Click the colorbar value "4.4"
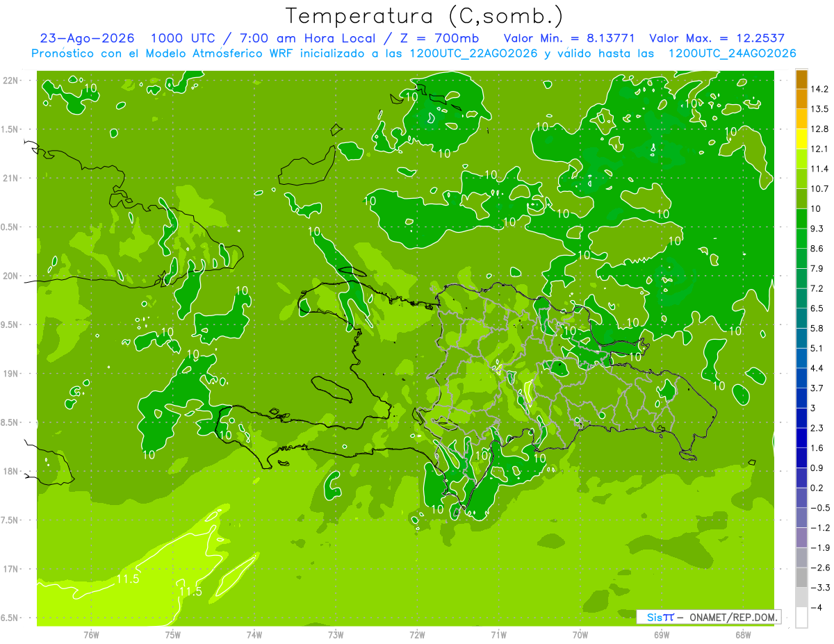Screen dimensions: 834x644 click(817, 368)
